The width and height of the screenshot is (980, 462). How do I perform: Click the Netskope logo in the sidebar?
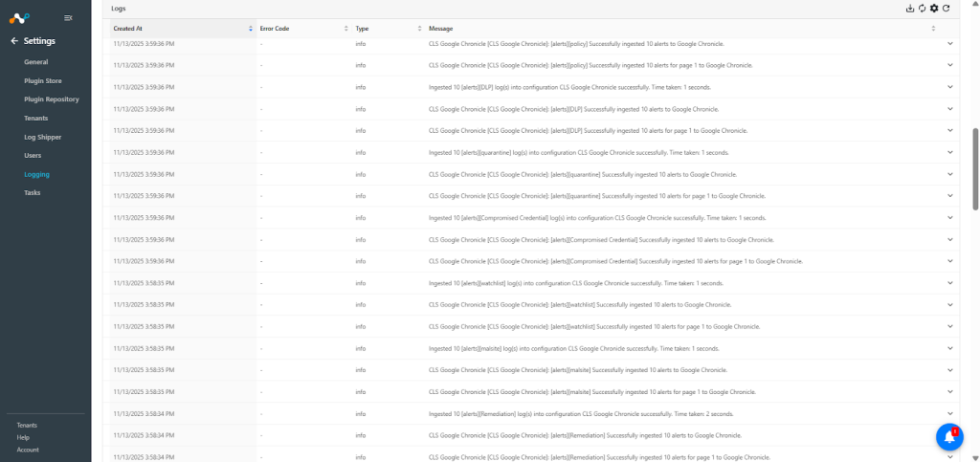click(x=19, y=18)
